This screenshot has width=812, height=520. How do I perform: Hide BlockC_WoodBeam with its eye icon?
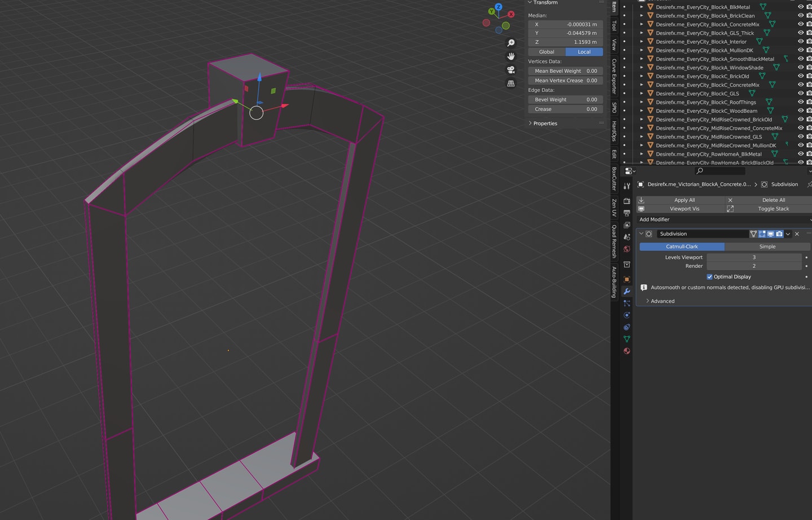(801, 111)
